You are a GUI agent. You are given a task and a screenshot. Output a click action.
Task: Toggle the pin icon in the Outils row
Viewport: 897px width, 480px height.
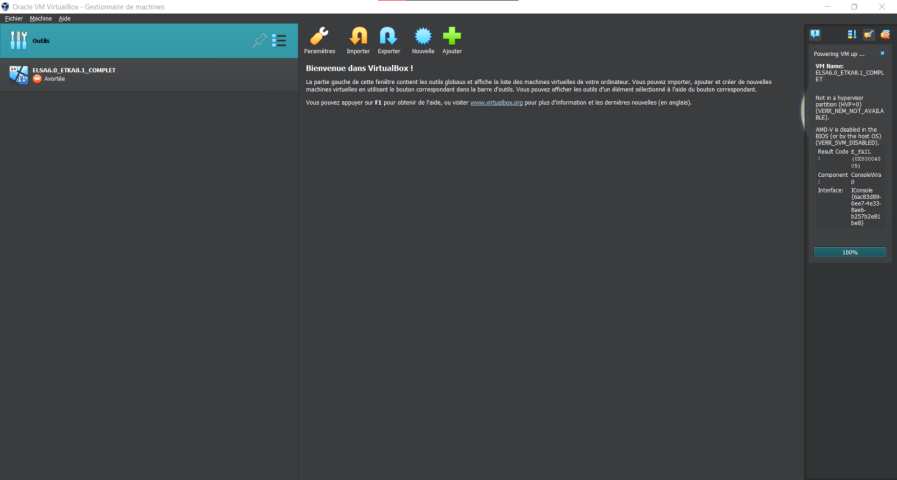(x=260, y=40)
